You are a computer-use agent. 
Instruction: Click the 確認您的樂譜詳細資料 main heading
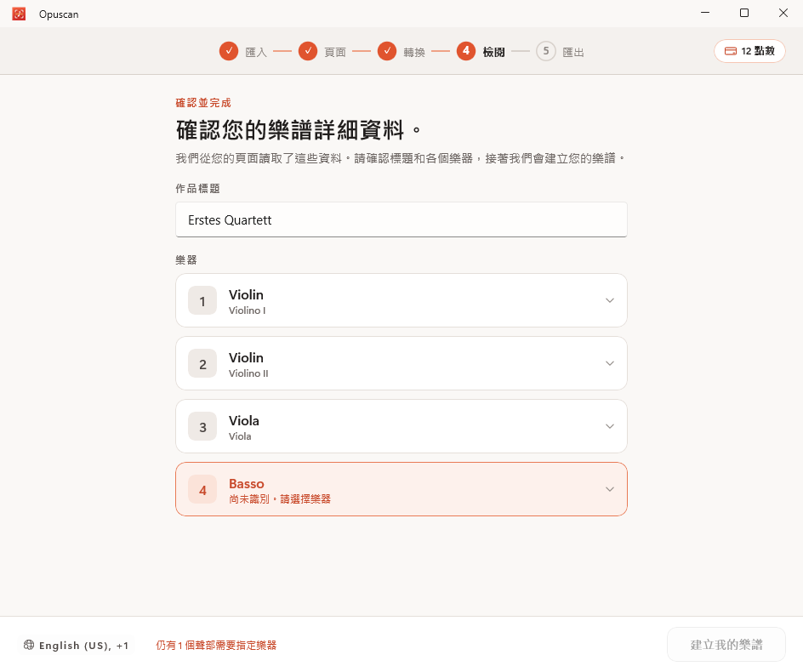click(x=298, y=130)
